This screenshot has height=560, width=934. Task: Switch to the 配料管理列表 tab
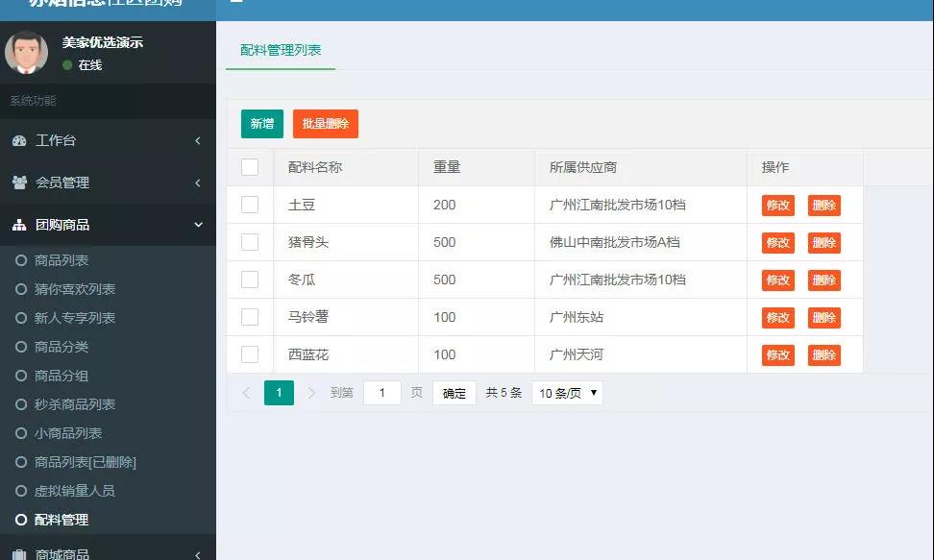point(281,50)
